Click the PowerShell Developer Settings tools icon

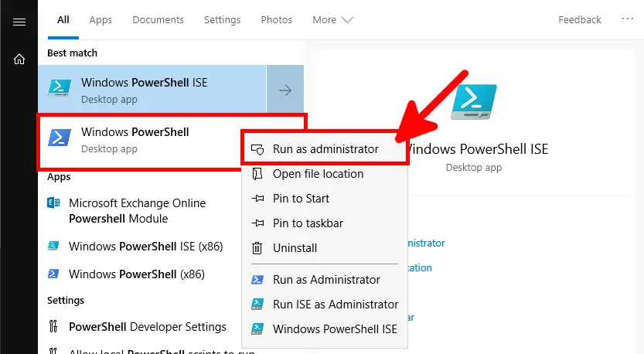53,326
